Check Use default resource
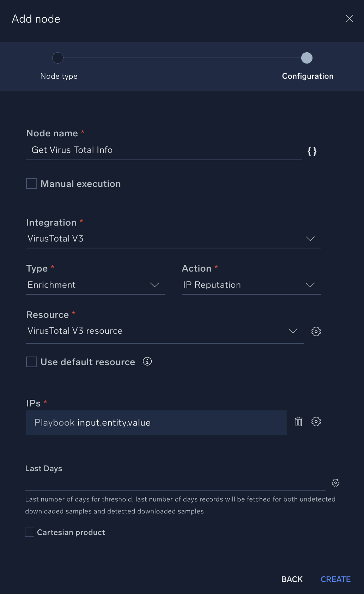Viewport: 364px width, 594px height. pos(31,362)
